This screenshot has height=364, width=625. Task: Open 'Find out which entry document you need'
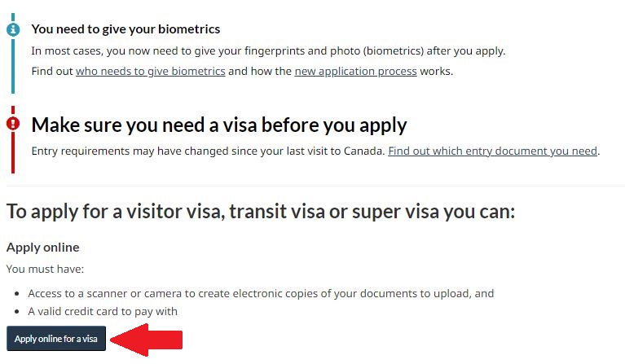(493, 151)
